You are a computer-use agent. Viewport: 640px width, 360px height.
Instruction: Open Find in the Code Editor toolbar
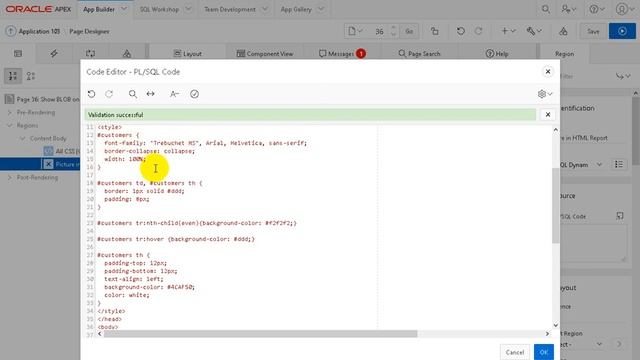[133, 94]
